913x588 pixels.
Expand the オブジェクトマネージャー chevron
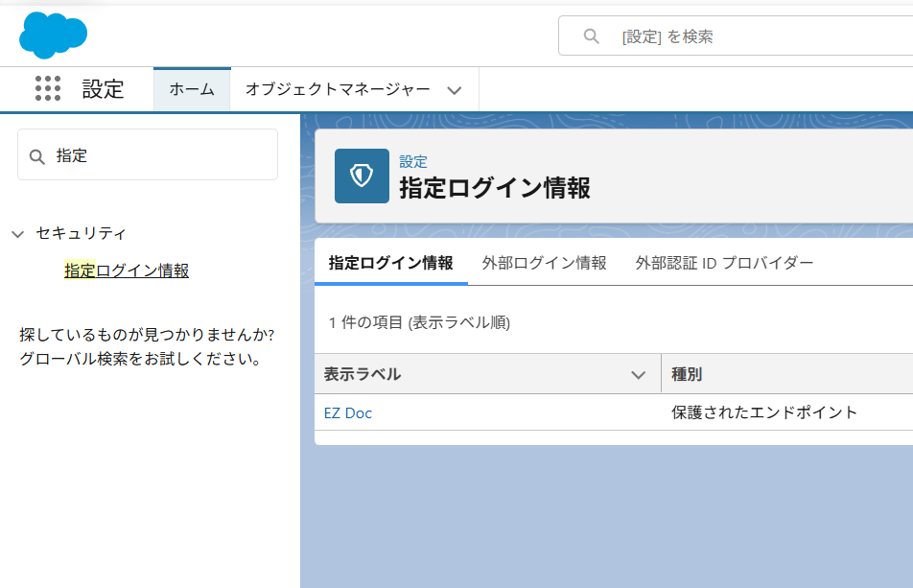tap(454, 88)
